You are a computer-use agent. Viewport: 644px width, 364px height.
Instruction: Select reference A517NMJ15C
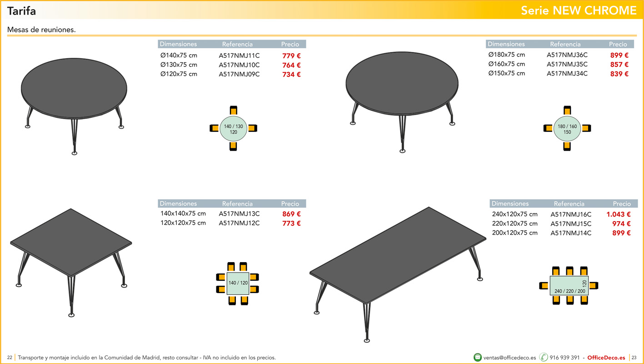point(571,223)
